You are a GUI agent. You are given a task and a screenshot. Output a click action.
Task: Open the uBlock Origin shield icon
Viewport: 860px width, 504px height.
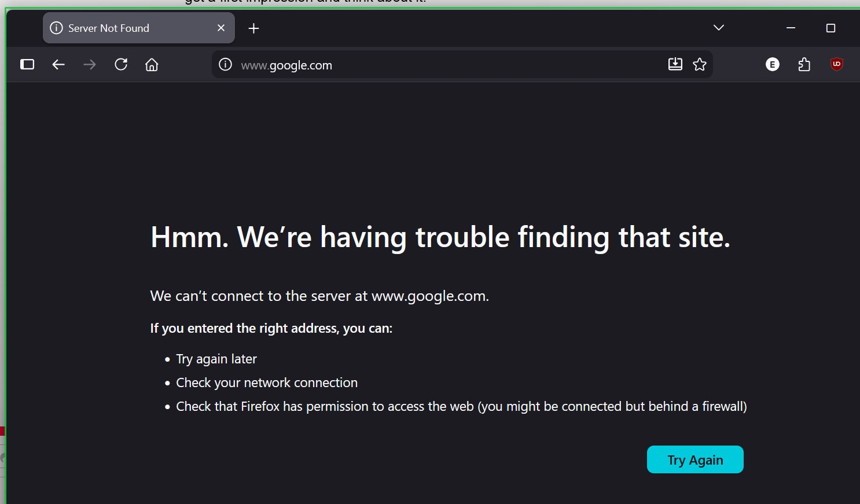pos(836,64)
